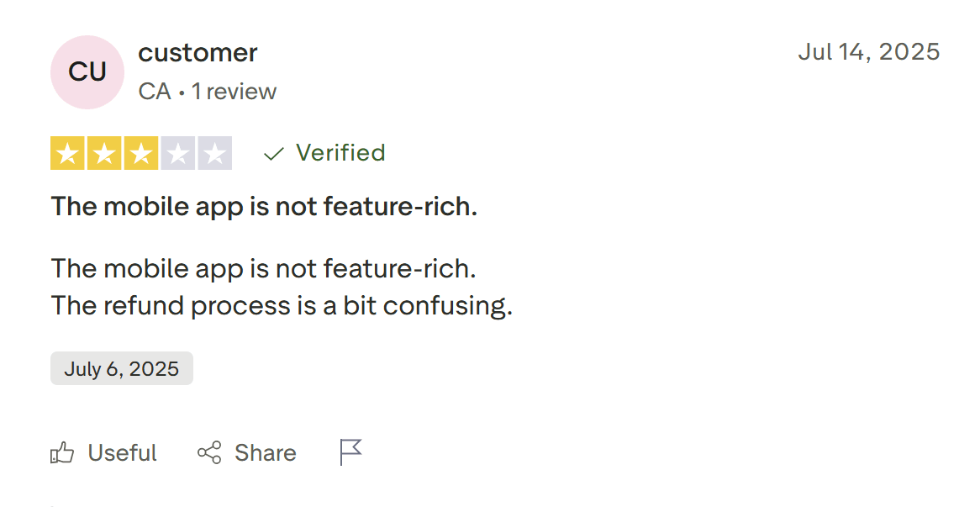Image resolution: width=980 pixels, height=507 pixels.
Task: Click the Share network icon
Action: [x=209, y=453]
